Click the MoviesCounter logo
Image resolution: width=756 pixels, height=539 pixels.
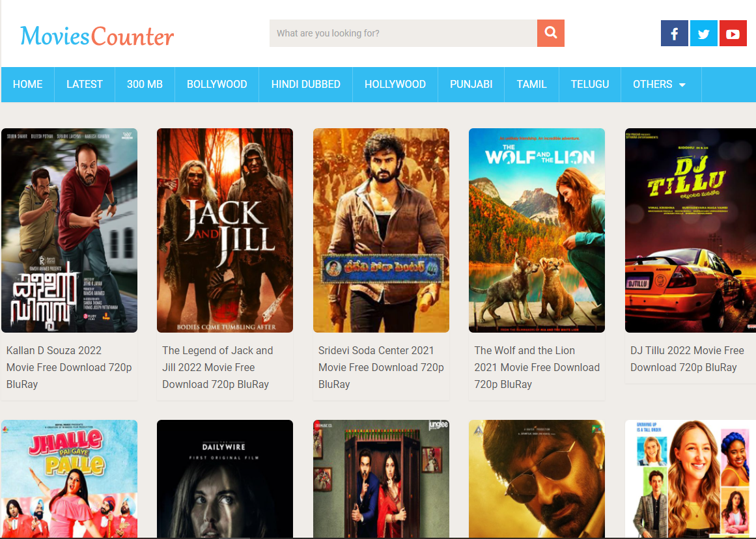(x=97, y=36)
